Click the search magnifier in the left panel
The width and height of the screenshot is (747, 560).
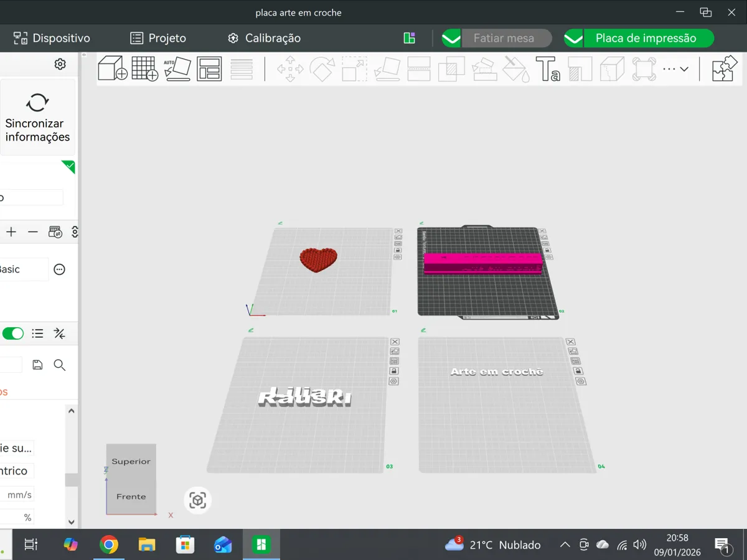point(60,365)
